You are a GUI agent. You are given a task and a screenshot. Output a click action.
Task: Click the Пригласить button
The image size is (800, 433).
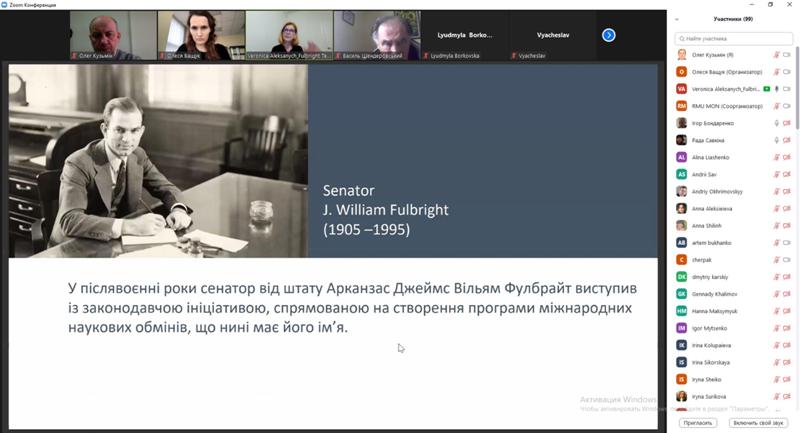coord(697,423)
